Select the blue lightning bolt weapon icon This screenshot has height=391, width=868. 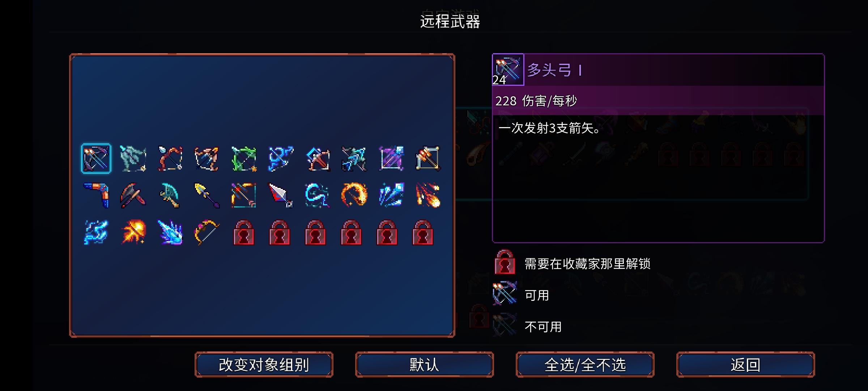click(x=96, y=232)
